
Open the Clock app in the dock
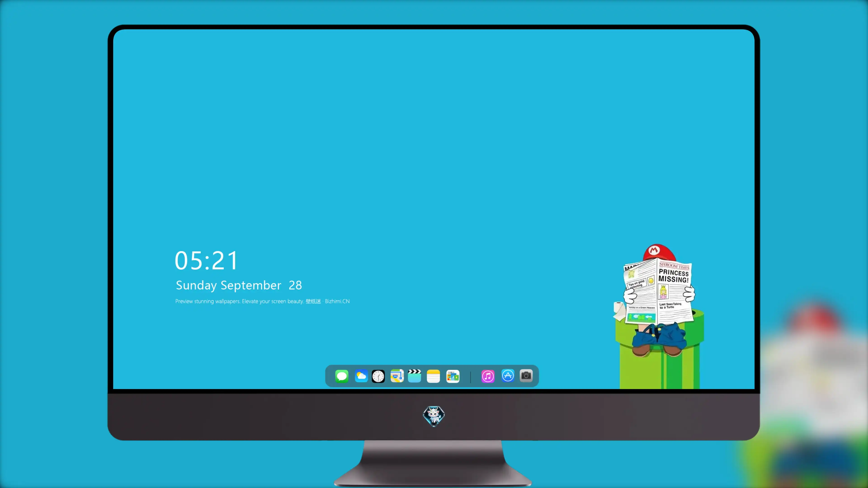coord(378,376)
